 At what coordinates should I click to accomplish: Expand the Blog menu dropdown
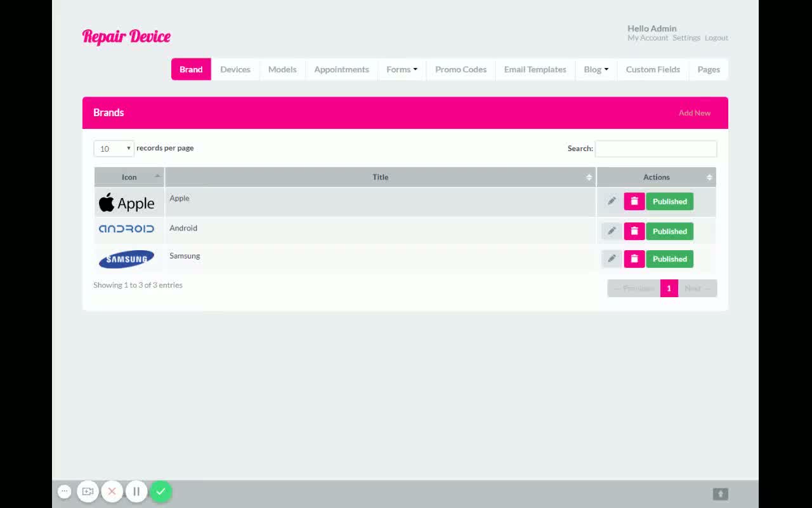pyautogui.click(x=596, y=69)
